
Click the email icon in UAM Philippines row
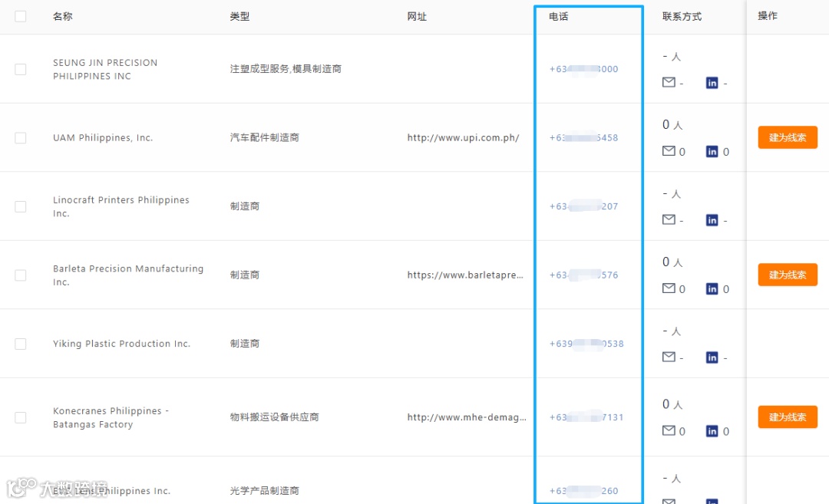click(x=669, y=151)
